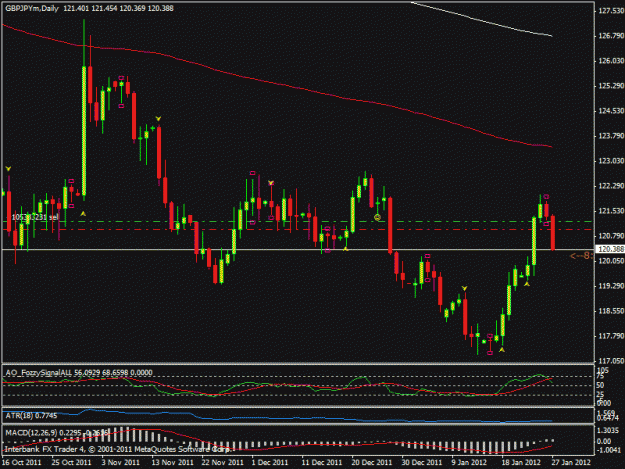
Task: Click the 27 Jan 2012 date label
Action: coord(571,463)
